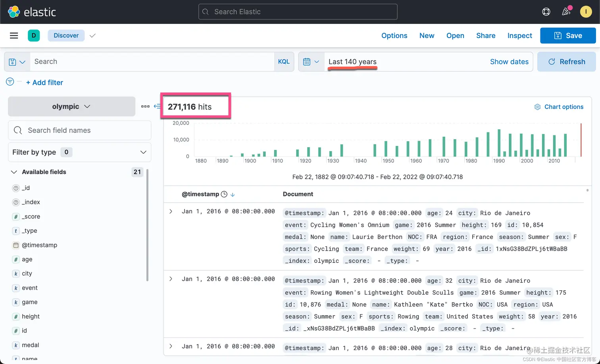
Task: Collapse the field list sidebar
Action: tap(157, 106)
